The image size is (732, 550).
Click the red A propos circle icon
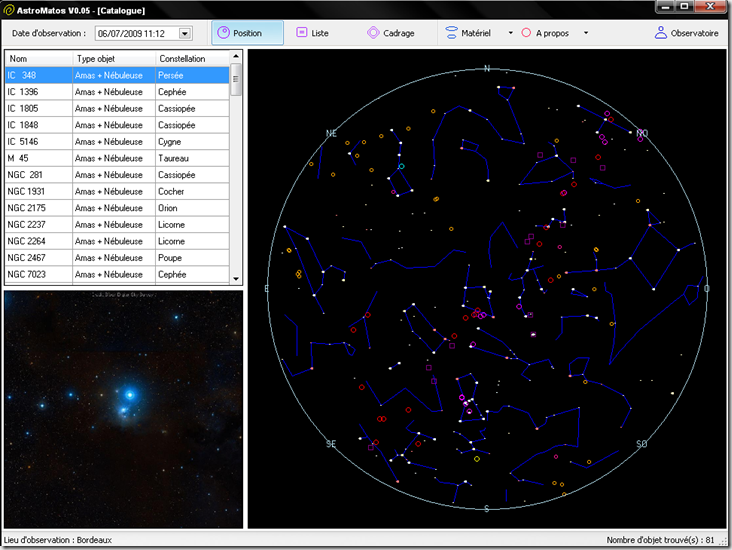pyautogui.click(x=526, y=33)
